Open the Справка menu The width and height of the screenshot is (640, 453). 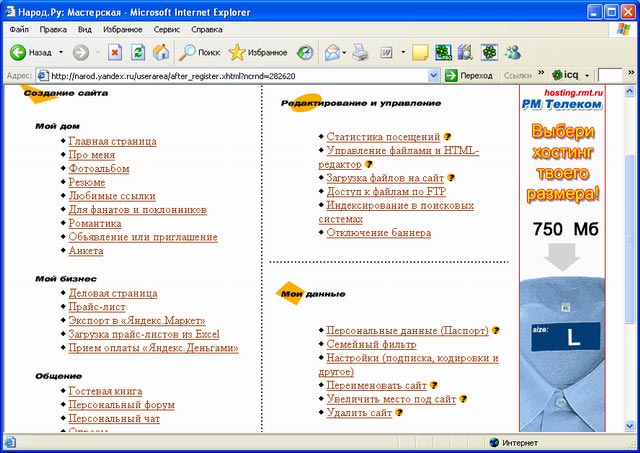(207, 29)
